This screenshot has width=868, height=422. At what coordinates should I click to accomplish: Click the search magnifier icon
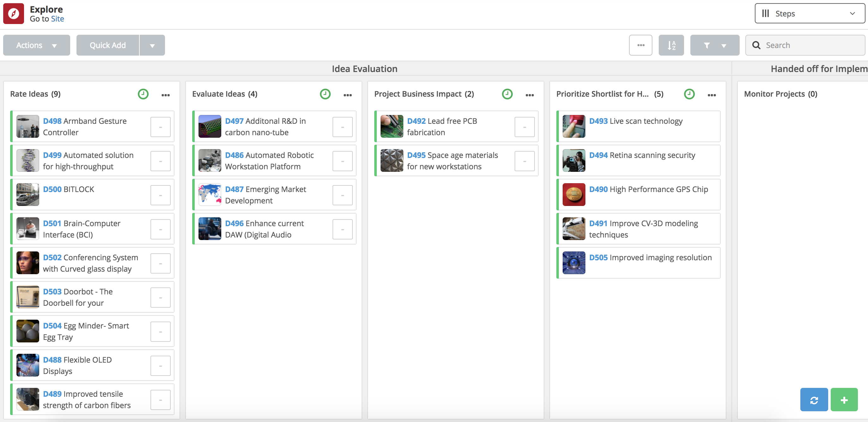[x=756, y=45]
